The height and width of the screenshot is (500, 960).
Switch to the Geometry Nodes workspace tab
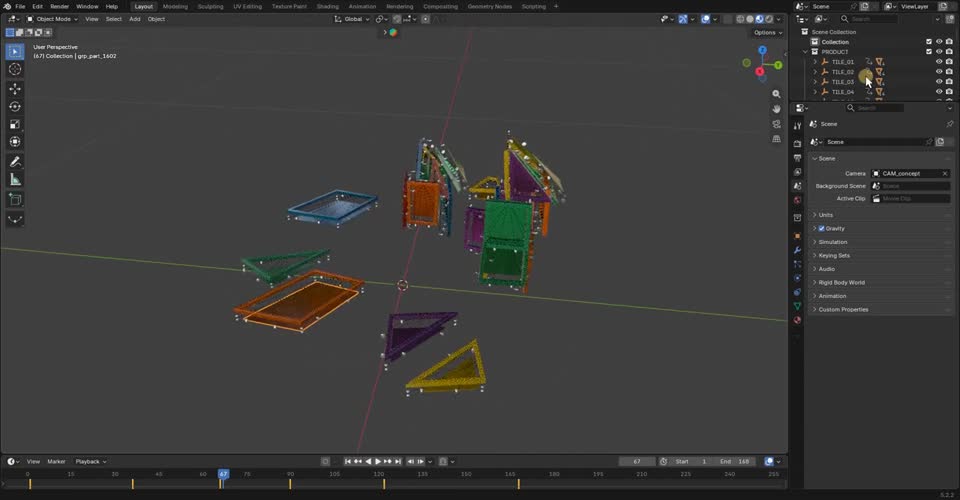tap(490, 6)
